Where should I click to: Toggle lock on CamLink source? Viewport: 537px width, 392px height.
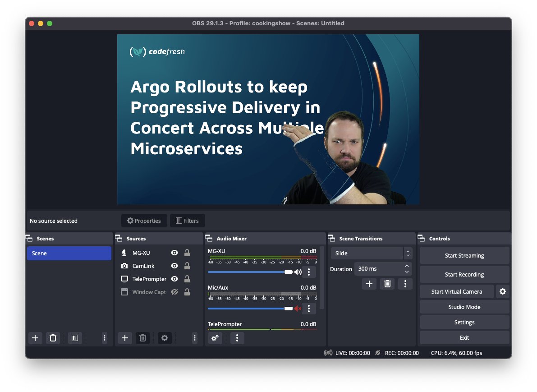point(187,266)
